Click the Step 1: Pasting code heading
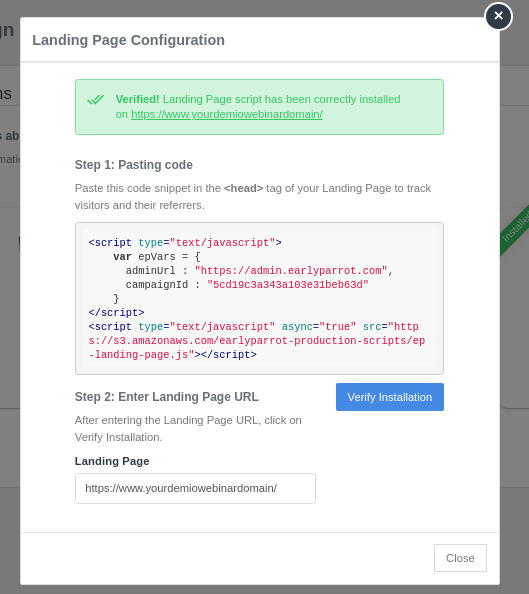Screen dimensions: 529x594 pos(134,165)
